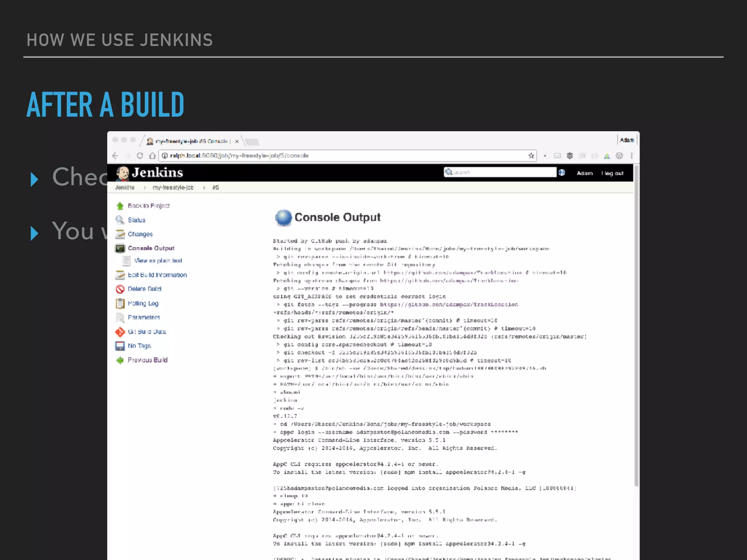This screenshot has height=560, width=747.
Task: Open a new browser tab
Action: click(252, 141)
